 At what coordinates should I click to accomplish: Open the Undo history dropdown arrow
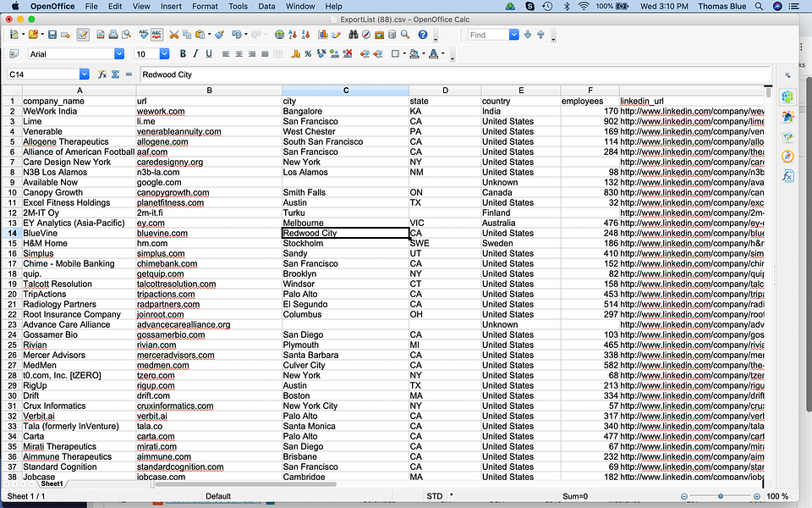[245, 35]
